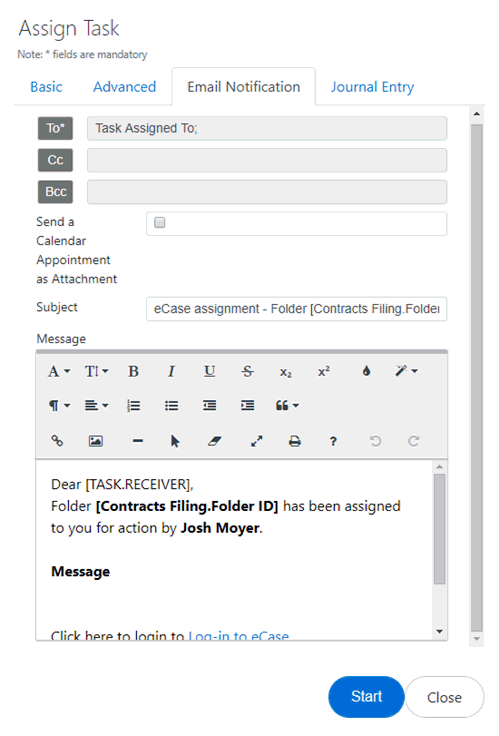This screenshot has height=736, width=499.
Task: Enable Send a Calendar Appointment checkbox
Action: point(160,222)
